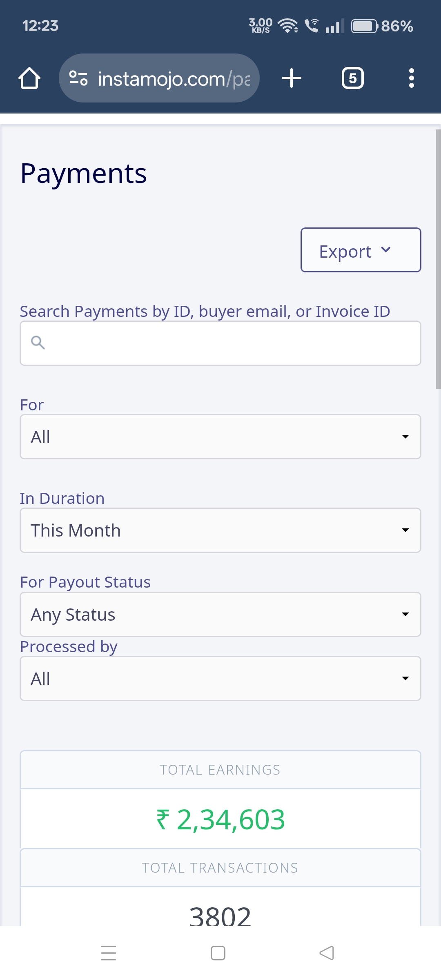The width and height of the screenshot is (441, 980).
Task: Tap the Android back navigation icon
Action: click(327, 953)
